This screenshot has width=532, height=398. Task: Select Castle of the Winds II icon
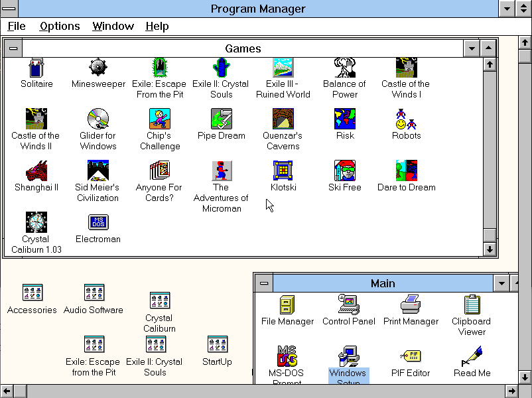coord(36,119)
